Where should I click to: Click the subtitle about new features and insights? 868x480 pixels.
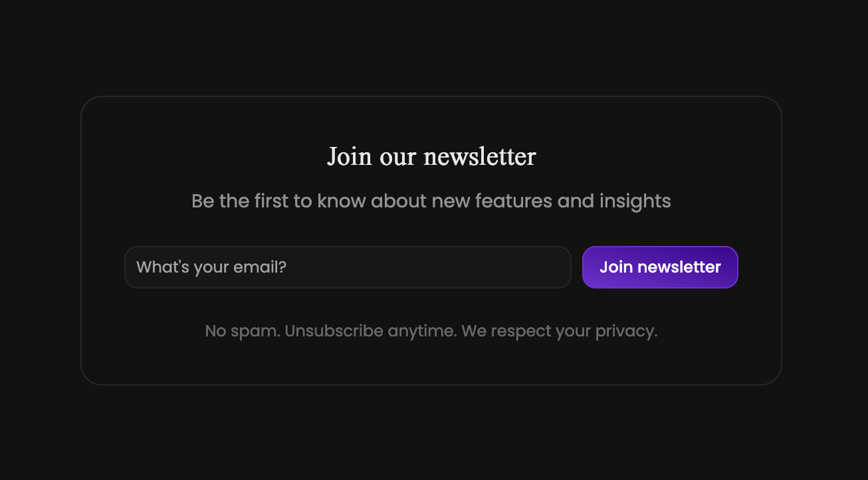431,200
